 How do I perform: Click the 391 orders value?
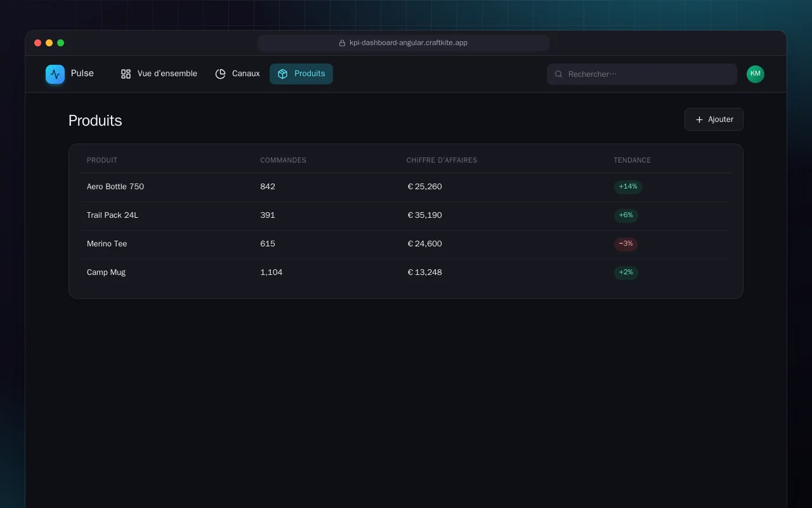(x=268, y=215)
